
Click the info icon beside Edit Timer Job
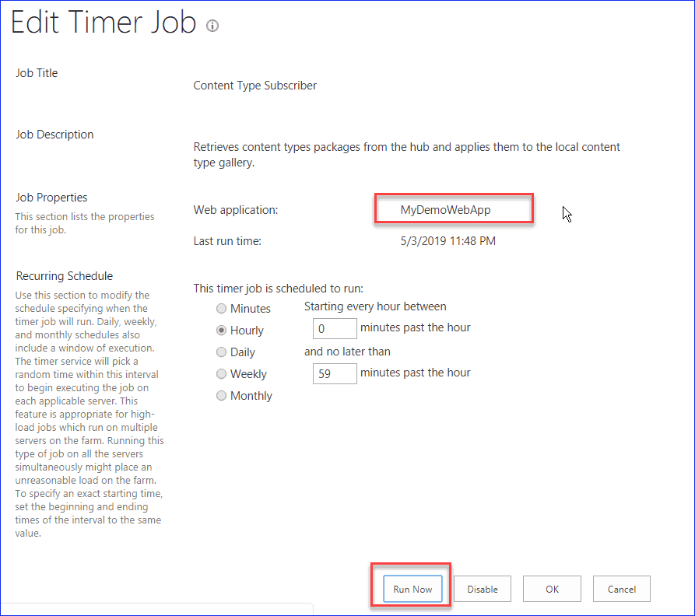(212, 26)
